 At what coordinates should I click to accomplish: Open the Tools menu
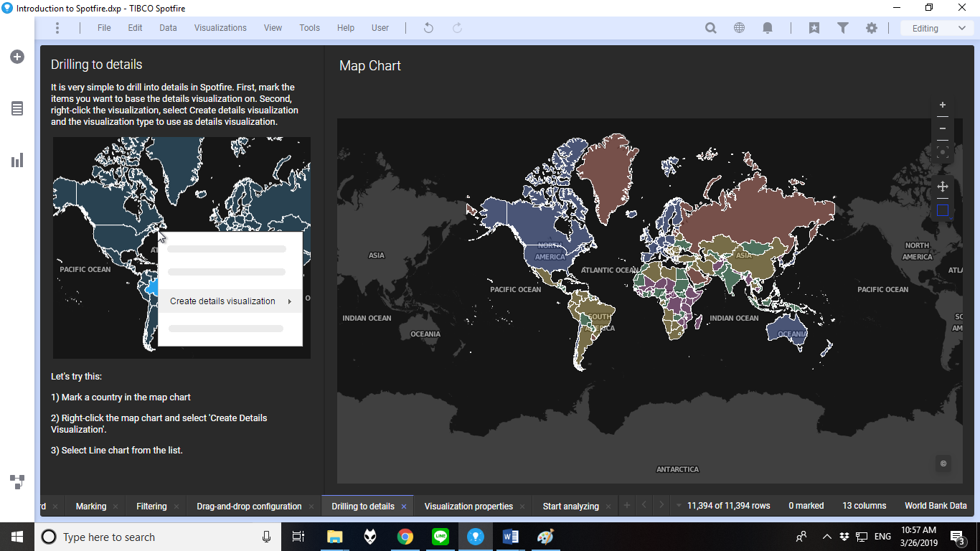pyautogui.click(x=310, y=28)
